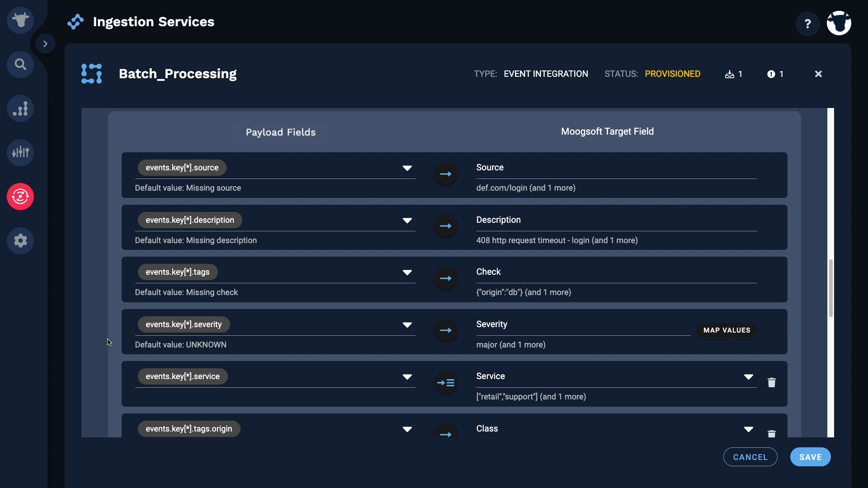
Task: Click 'Default value: Missing description' text
Action: click(196, 240)
